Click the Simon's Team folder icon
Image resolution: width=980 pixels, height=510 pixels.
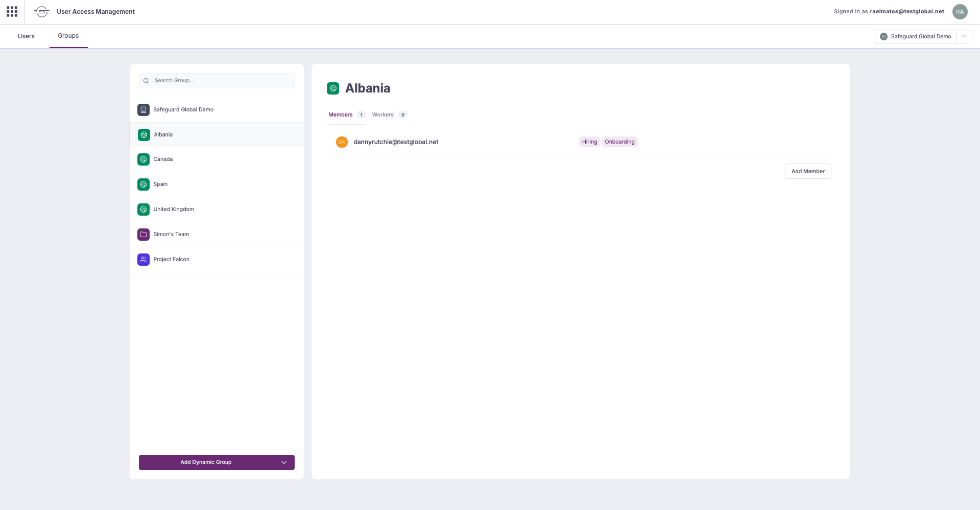tap(144, 235)
